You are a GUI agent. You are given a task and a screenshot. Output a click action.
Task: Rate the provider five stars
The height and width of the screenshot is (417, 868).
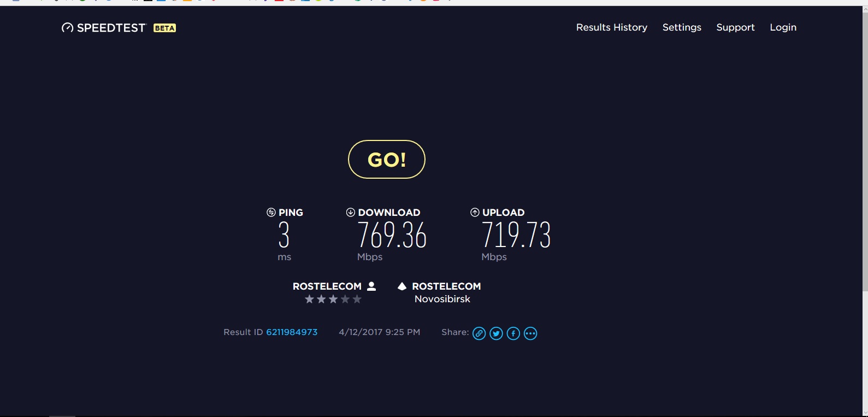click(x=357, y=299)
